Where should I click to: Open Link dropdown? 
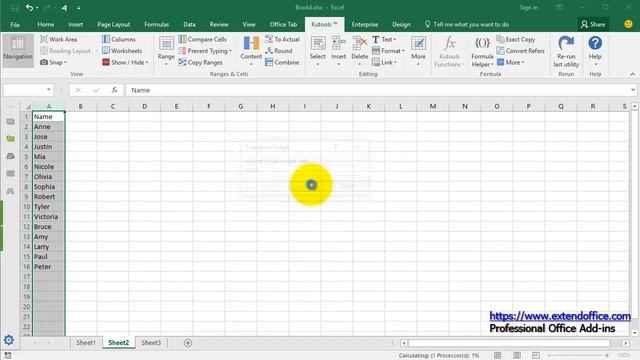click(384, 62)
